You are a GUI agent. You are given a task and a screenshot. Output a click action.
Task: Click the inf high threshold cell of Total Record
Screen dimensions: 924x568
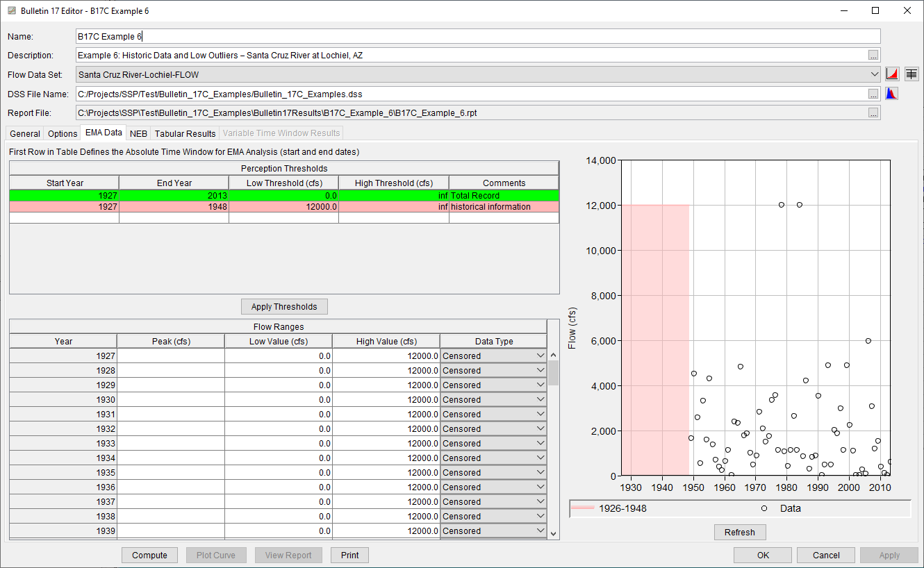394,195
